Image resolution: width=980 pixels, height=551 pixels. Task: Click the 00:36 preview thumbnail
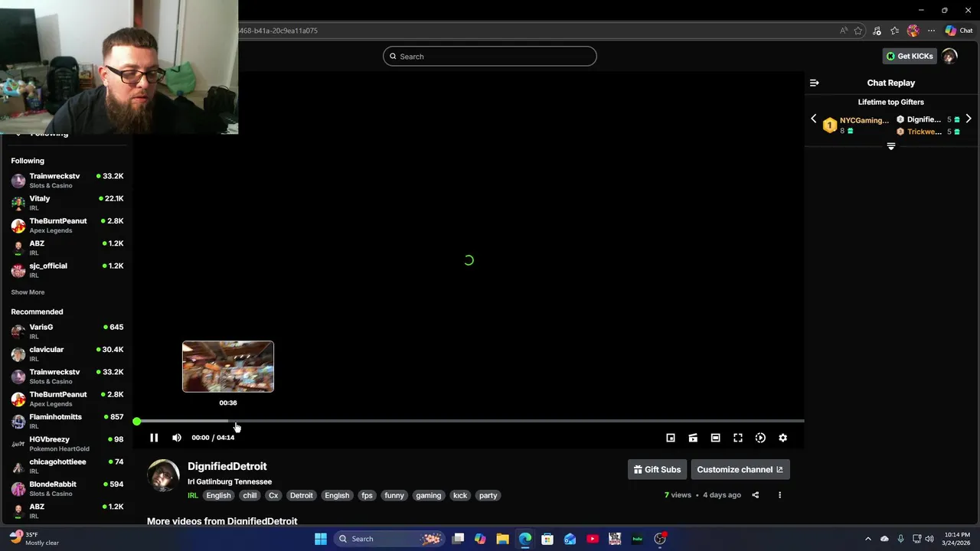pyautogui.click(x=228, y=367)
